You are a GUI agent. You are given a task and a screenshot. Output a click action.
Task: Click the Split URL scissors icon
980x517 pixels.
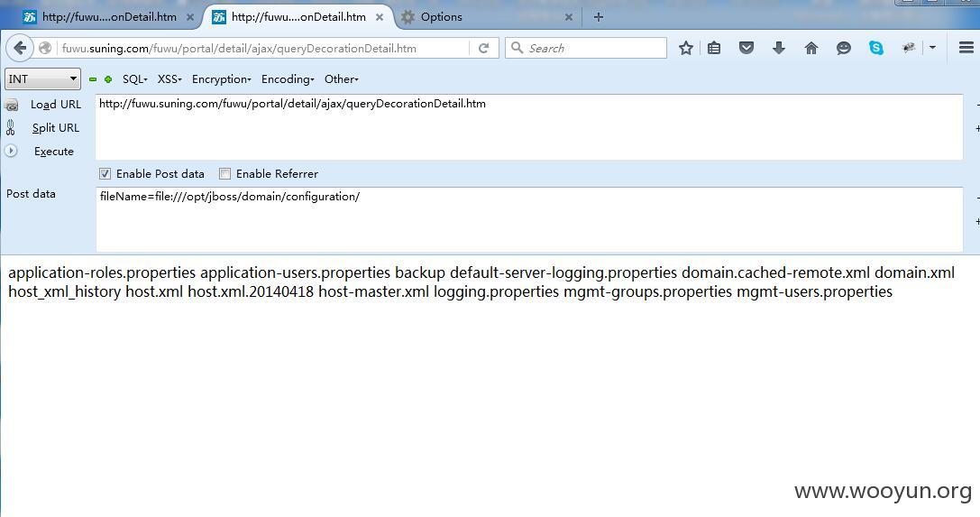click(11, 127)
